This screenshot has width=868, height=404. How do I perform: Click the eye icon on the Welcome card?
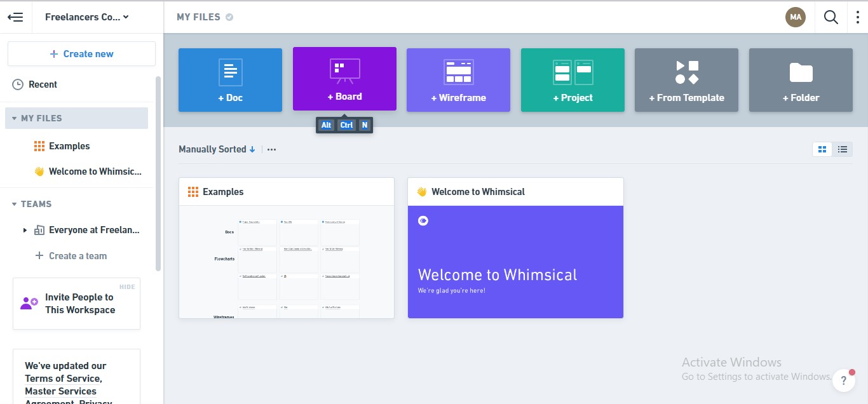pos(423,220)
